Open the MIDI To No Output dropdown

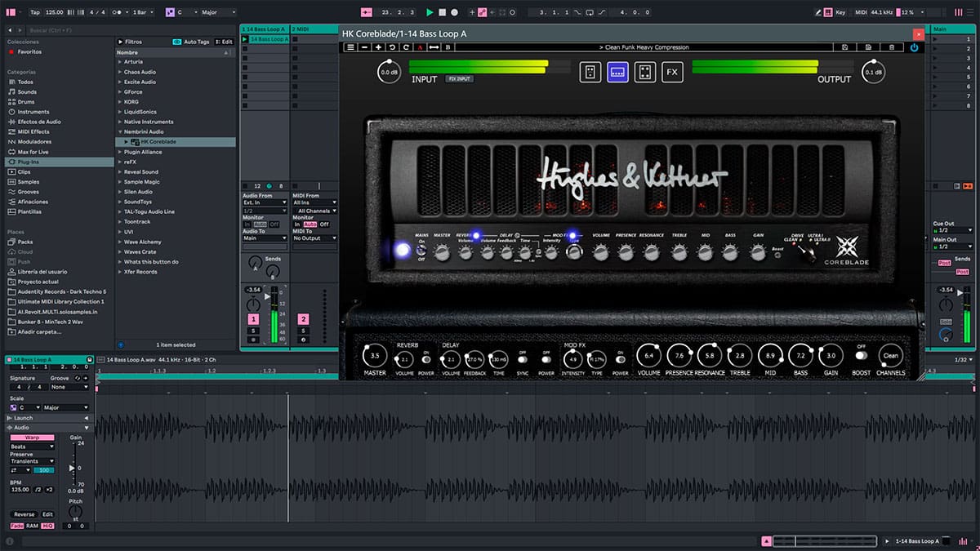tap(314, 238)
